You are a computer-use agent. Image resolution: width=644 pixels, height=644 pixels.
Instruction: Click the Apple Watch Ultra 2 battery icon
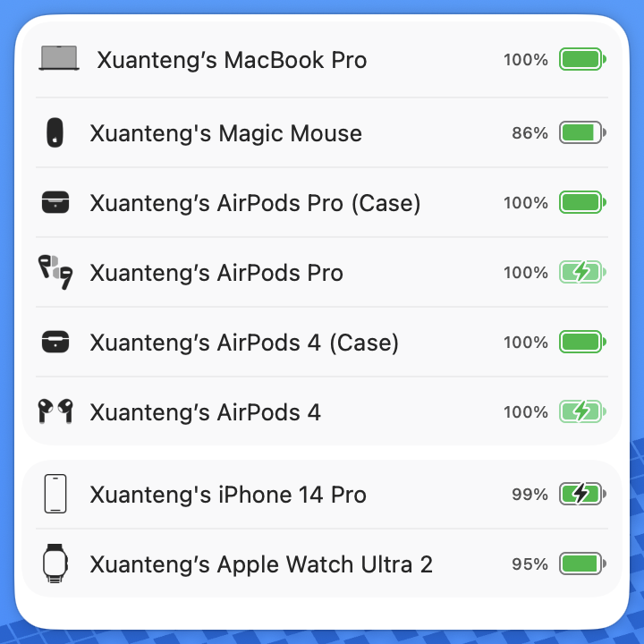click(x=582, y=564)
